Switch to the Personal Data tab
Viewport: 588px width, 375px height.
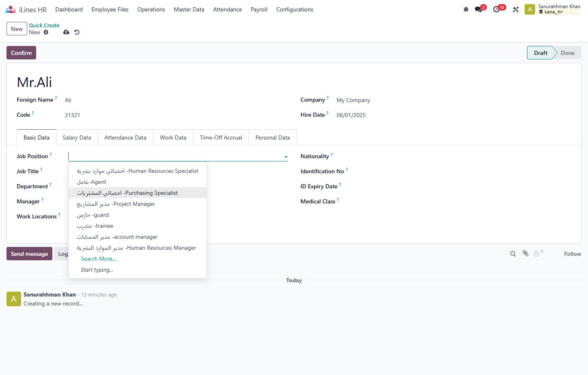tap(273, 137)
